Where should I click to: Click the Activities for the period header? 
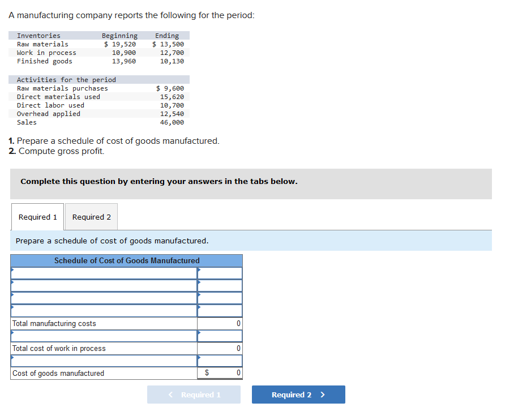66,80
